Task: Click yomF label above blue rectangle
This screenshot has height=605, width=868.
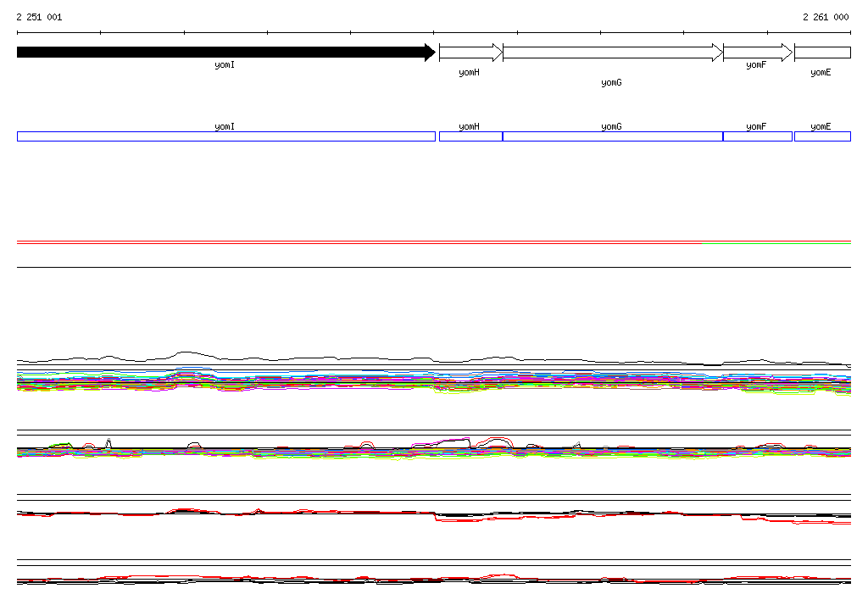Action: pos(756,127)
